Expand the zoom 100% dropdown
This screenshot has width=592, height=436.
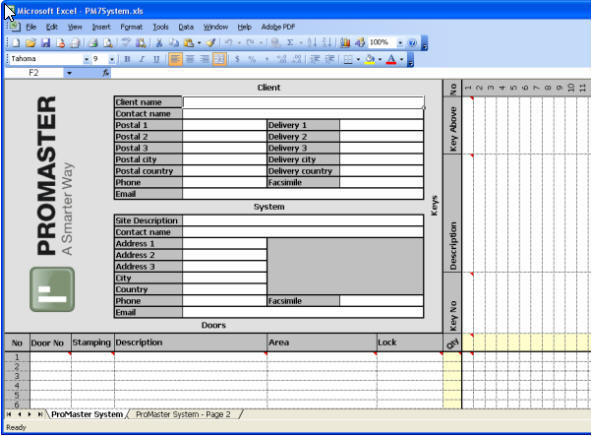[400, 43]
